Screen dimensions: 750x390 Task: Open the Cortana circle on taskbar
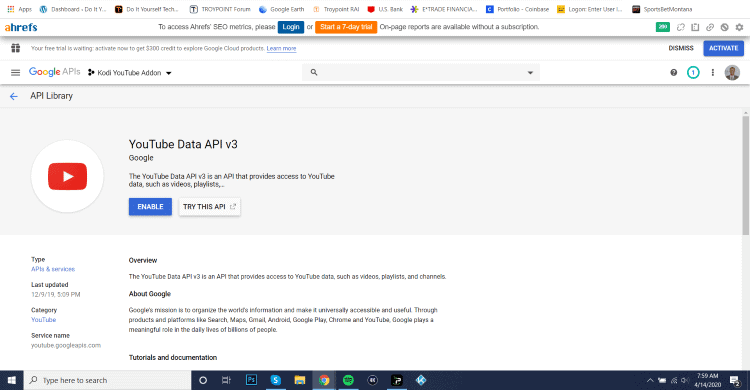203,380
